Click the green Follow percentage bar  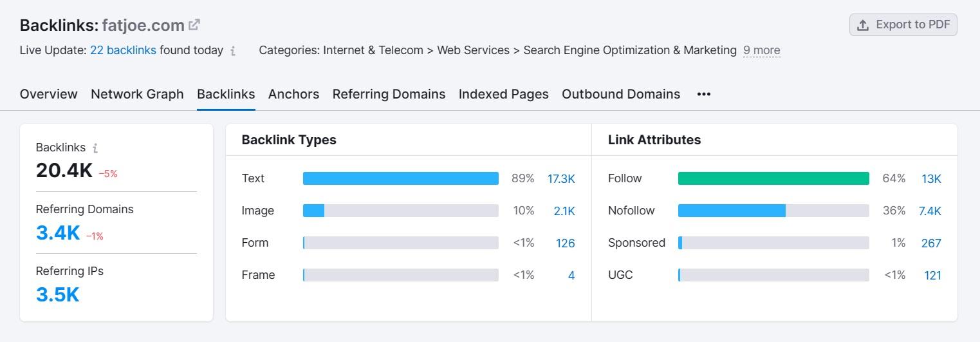pyautogui.click(x=773, y=178)
